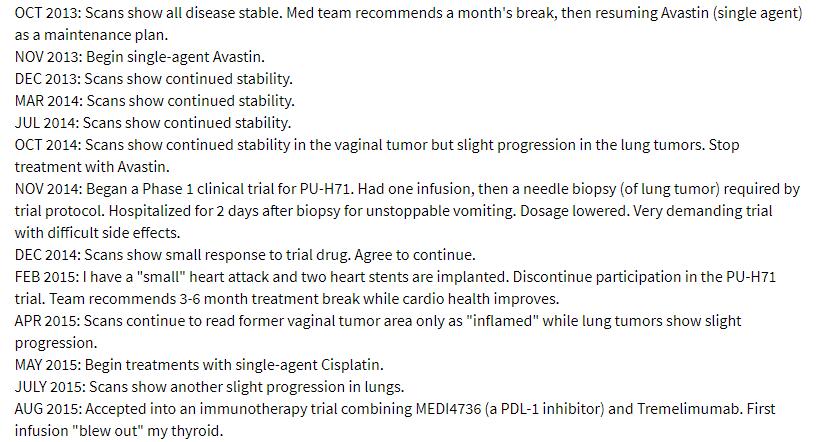Click the word "inflamed" in quotes
This screenshot has height=442, width=818.
504,320
